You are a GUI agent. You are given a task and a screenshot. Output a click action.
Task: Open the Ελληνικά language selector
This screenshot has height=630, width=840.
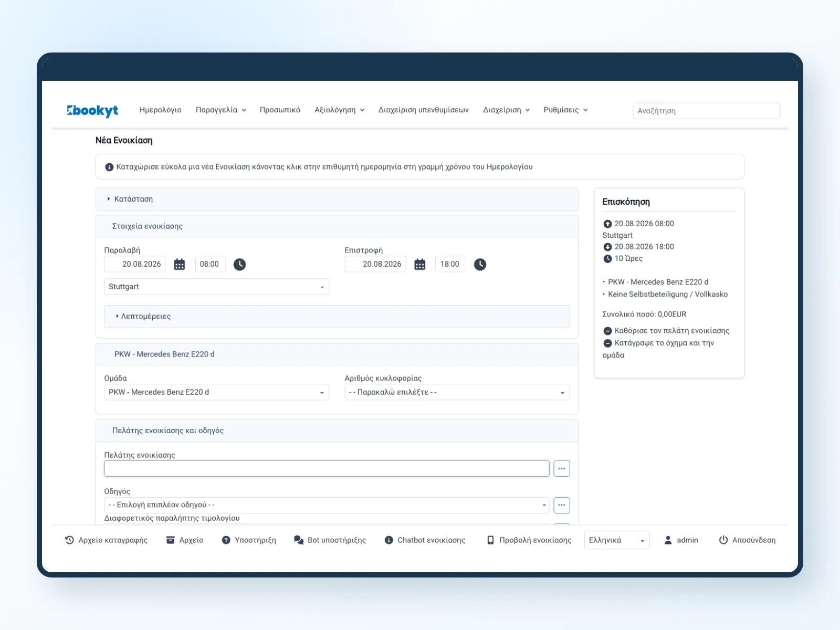(617, 540)
